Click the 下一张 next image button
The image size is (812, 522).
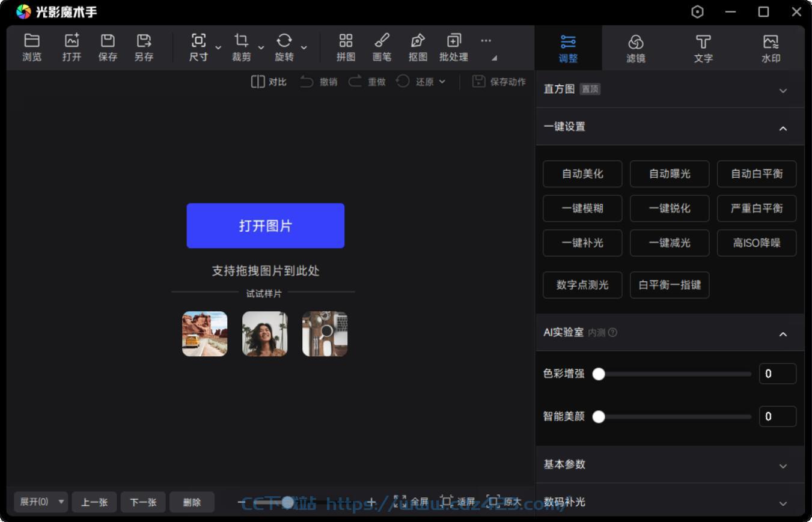point(143,502)
